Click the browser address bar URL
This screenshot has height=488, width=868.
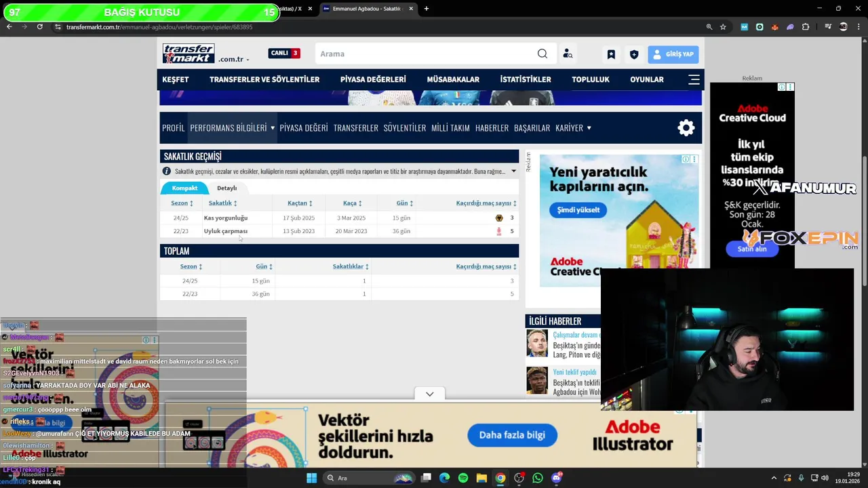[x=159, y=27]
